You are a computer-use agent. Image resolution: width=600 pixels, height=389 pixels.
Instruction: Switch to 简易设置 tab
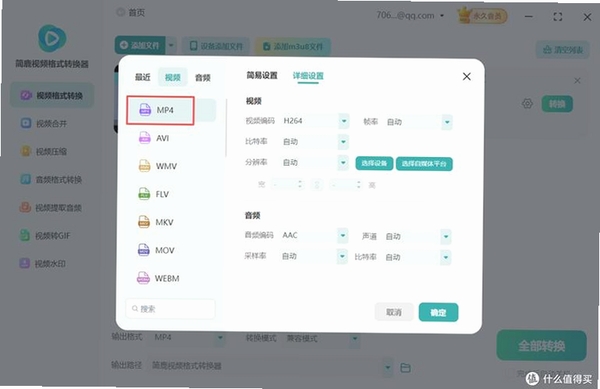[262, 75]
